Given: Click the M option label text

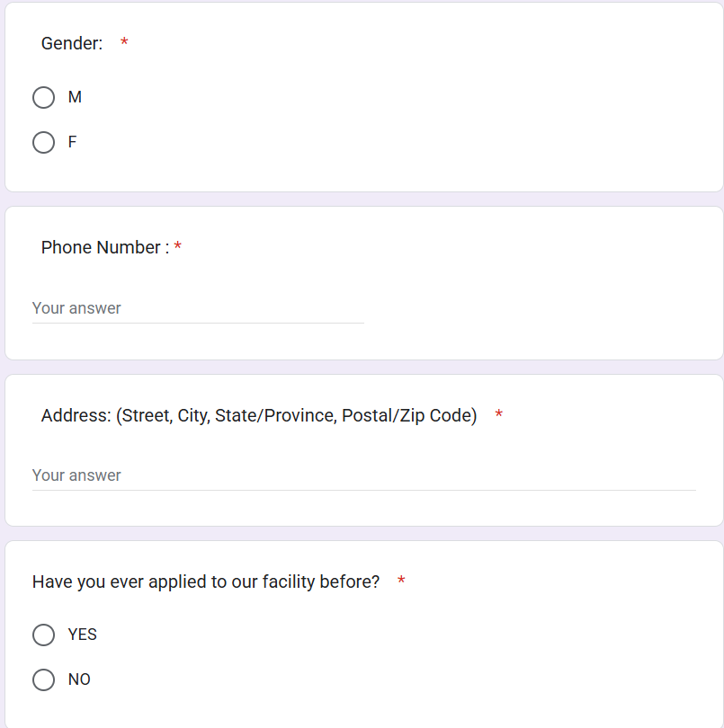Looking at the screenshot, I should point(76,97).
